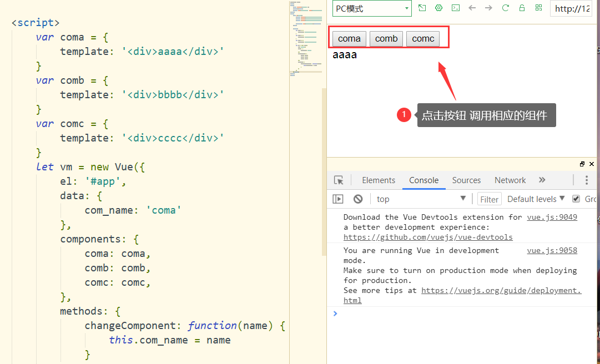600x364 pixels.
Task: Click the QR code icon
Action: [x=538, y=8]
